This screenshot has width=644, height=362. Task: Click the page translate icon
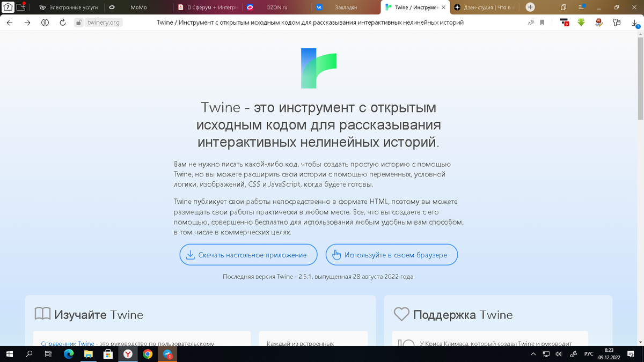pyautogui.click(x=531, y=23)
